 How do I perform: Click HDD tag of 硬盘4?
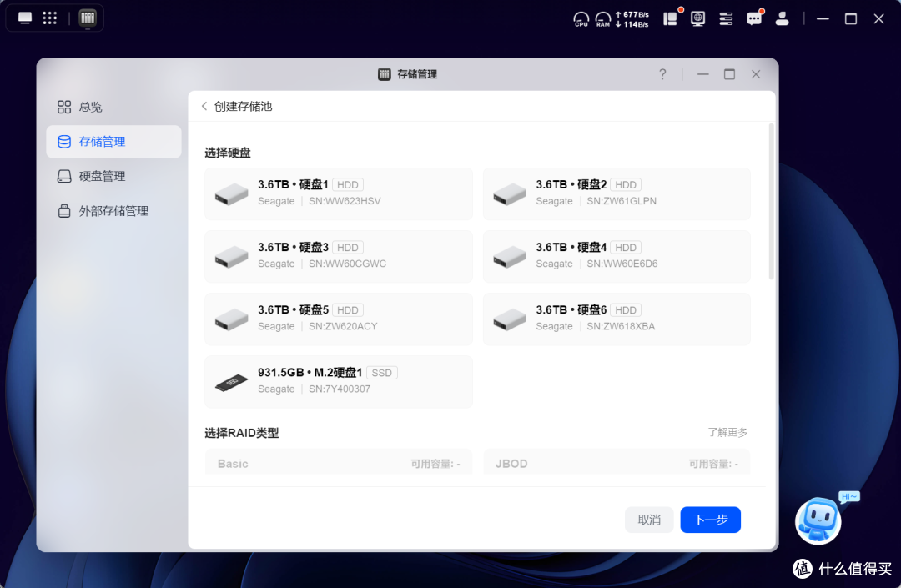click(x=625, y=248)
